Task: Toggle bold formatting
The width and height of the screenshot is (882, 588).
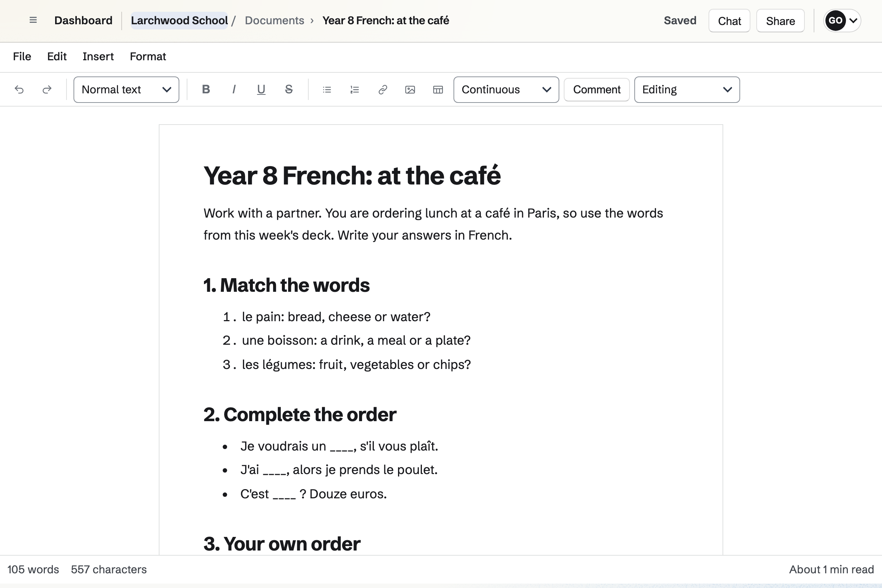Action: point(206,90)
